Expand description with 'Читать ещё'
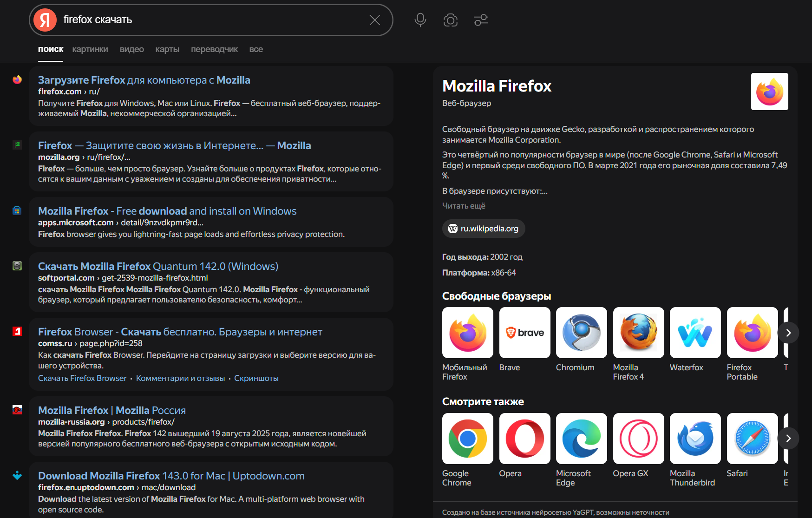812x518 pixels. click(x=464, y=206)
